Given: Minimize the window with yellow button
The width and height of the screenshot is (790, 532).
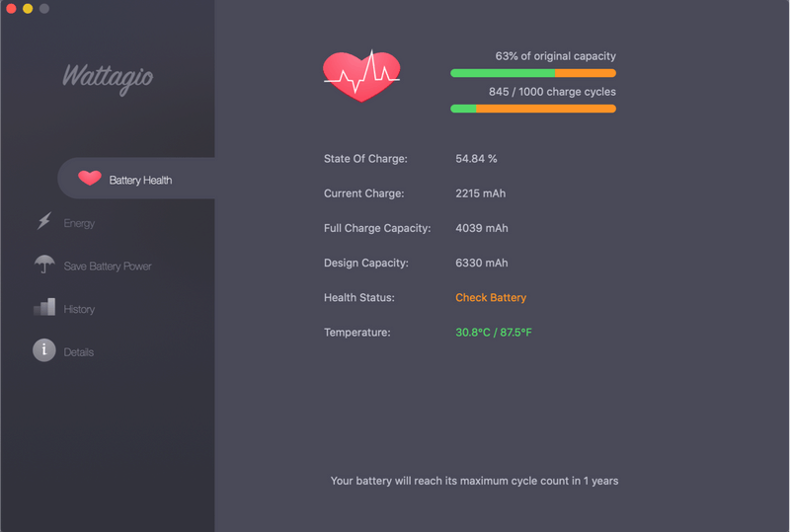Looking at the screenshot, I should click(28, 9).
